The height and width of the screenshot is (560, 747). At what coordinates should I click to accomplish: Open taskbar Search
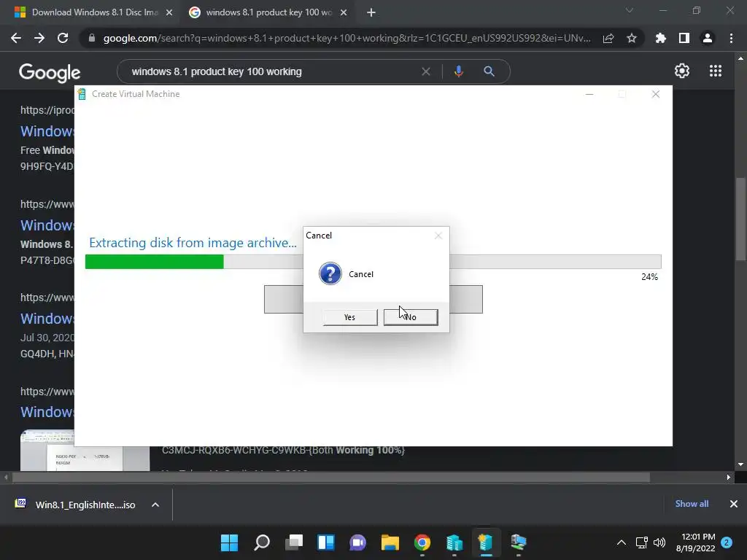[x=262, y=542]
